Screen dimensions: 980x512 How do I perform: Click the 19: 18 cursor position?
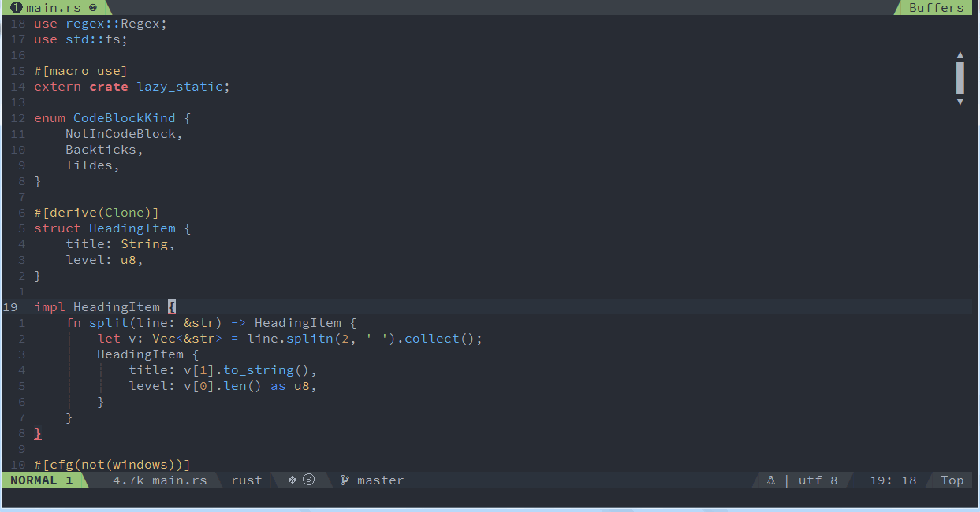click(893, 480)
